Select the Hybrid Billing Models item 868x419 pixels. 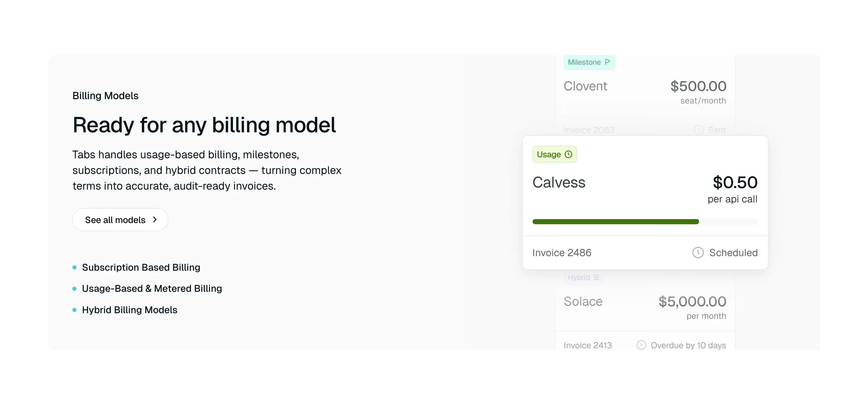[130, 310]
